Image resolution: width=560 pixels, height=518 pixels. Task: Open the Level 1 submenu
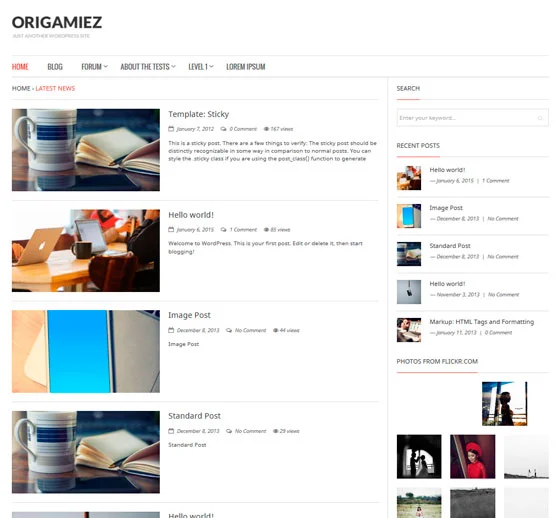[x=201, y=67]
